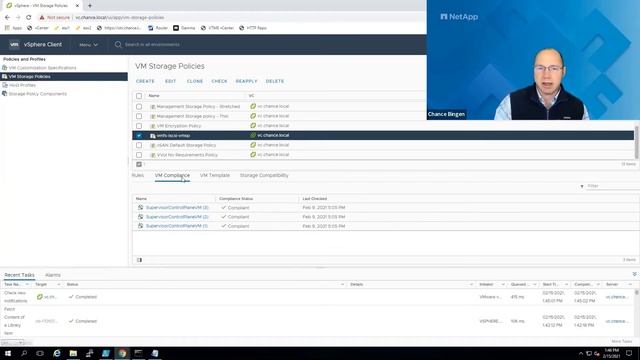Open Windows taskbar search
The image size is (640, 360).
coord(24,353)
